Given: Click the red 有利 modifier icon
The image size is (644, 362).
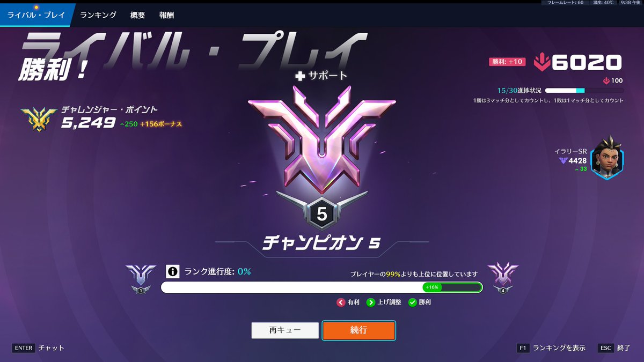Looking at the screenshot, I should [341, 302].
